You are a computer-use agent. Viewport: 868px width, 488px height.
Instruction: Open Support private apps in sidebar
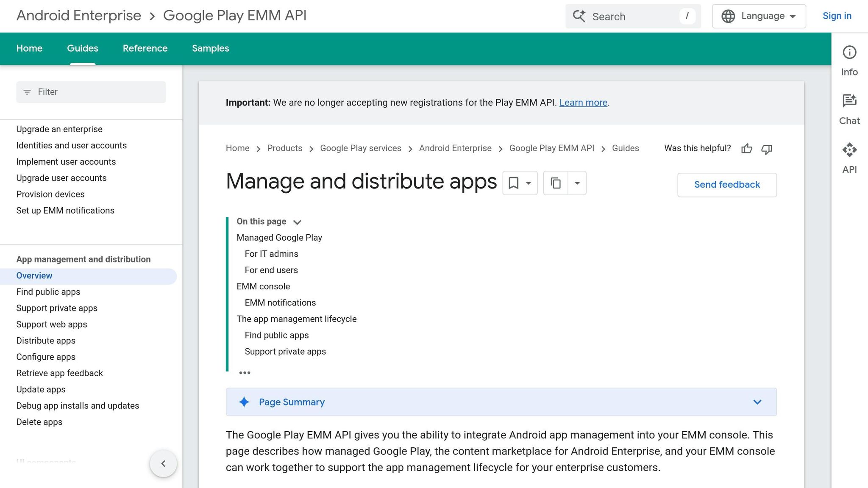click(57, 308)
